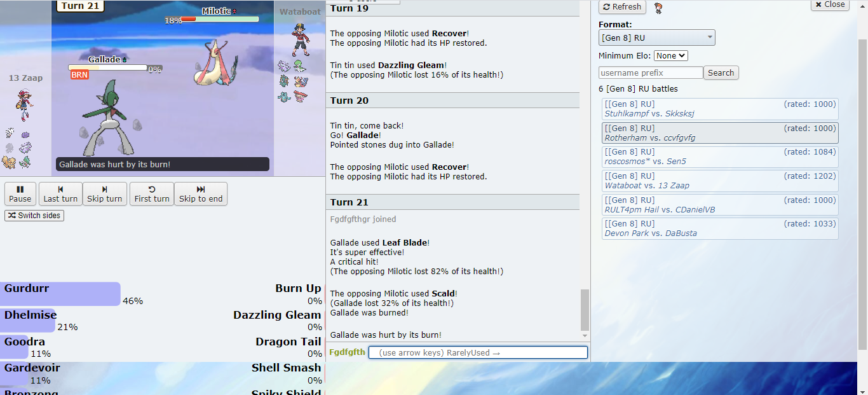Open battle Rotherham vs. ccvfgvfg
868x395 pixels.
[720, 133]
